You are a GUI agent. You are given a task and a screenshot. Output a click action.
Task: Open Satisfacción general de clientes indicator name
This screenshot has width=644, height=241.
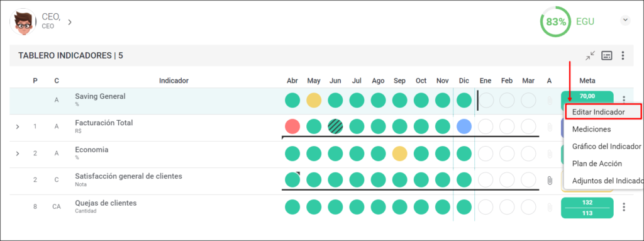point(128,176)
